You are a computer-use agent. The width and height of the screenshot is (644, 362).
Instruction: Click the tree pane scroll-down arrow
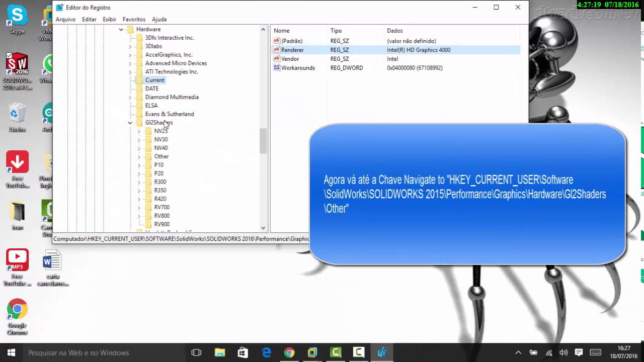pyautogui.click(x=263, y=228)
